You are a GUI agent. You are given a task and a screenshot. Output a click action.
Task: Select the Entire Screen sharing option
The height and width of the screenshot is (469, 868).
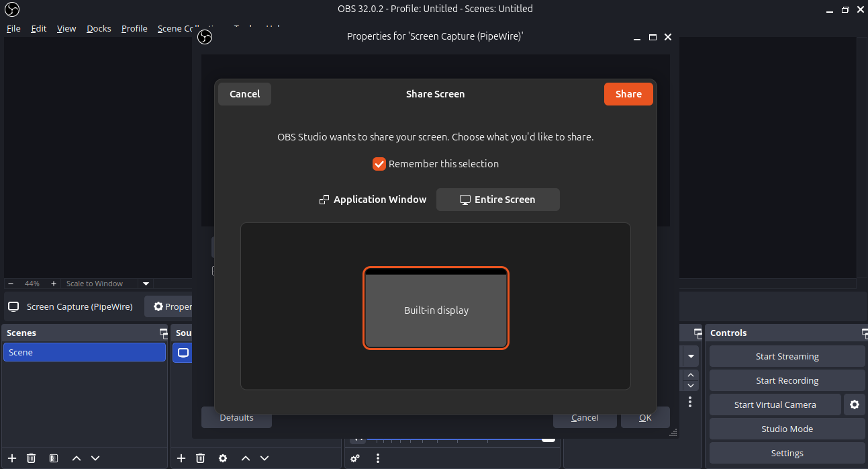click(497, 200)
